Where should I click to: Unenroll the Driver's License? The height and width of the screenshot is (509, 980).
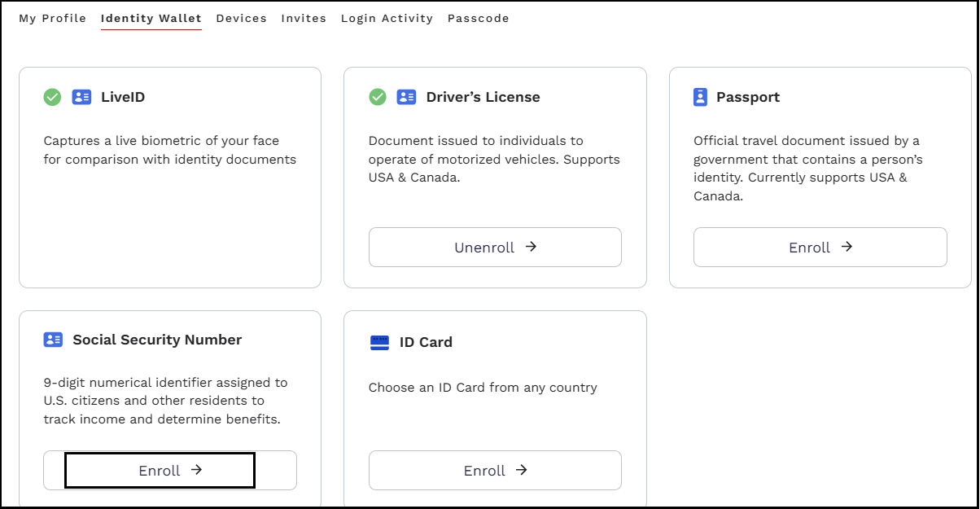click(x=495, y=247)
